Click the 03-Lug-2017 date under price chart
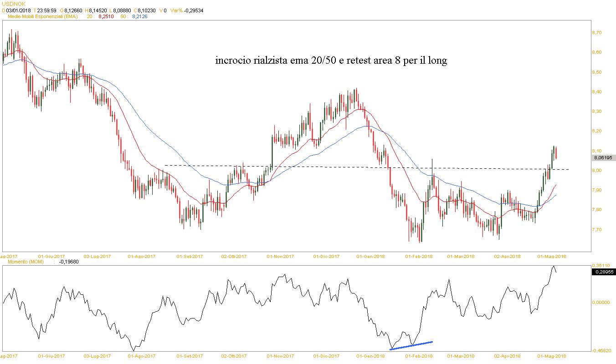Image resolution: width=616 pixels, height=364 pixels. click(99, 256)
